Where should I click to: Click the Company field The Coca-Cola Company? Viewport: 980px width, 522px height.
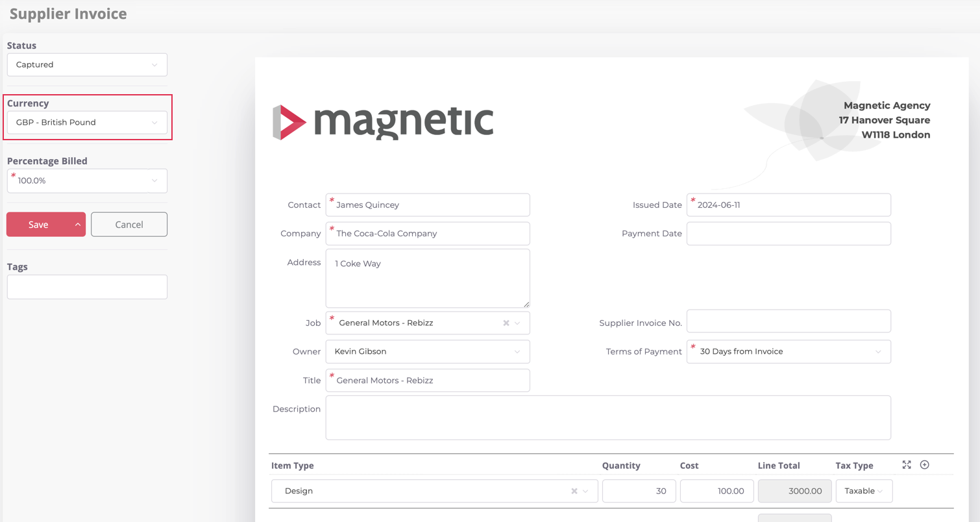pyautogui.click(x=428, y=234)
